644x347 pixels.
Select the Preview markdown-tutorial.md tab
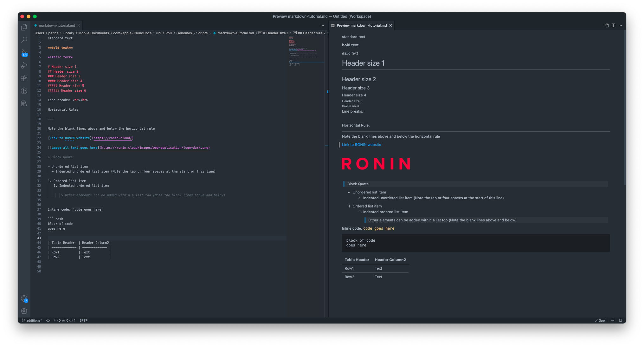361,25
